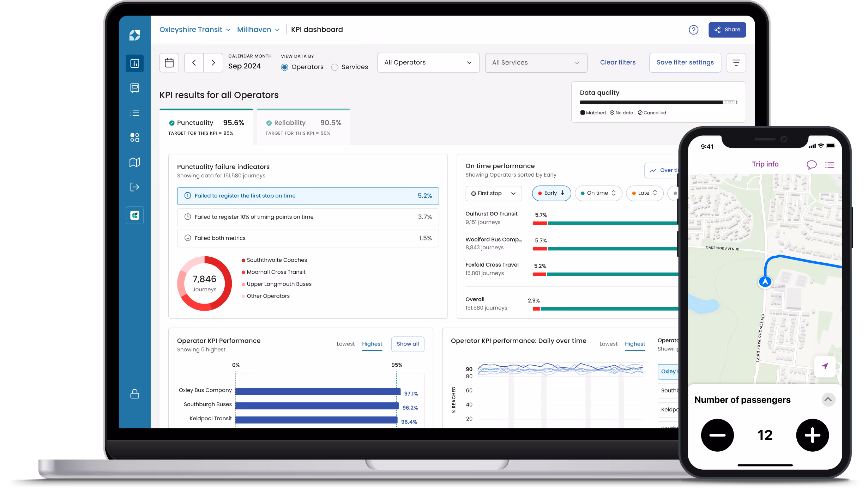Enable the Operators radio button
868x488 pixels.
coord(284,67)
